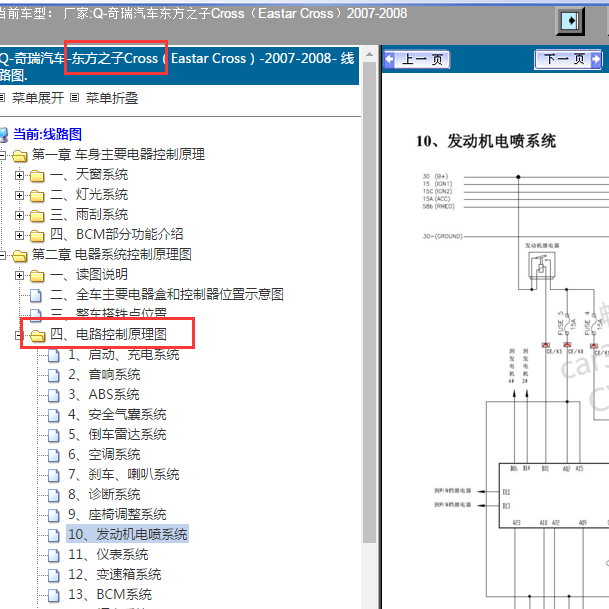Image resolution: width=609 pixels, height=609 pixels.
Task: Click the panel toggle arrow icon at top right
Action: 570,21
